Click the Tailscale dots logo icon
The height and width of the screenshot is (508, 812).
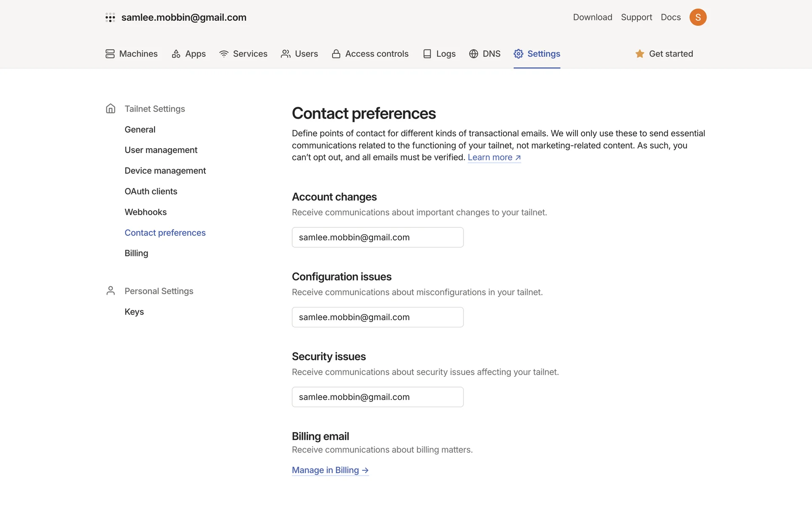pos(110,17)
